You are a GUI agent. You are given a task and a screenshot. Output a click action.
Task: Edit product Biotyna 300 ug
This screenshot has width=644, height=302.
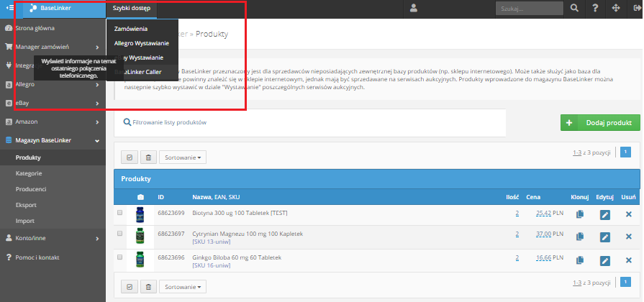coord(604,214)
